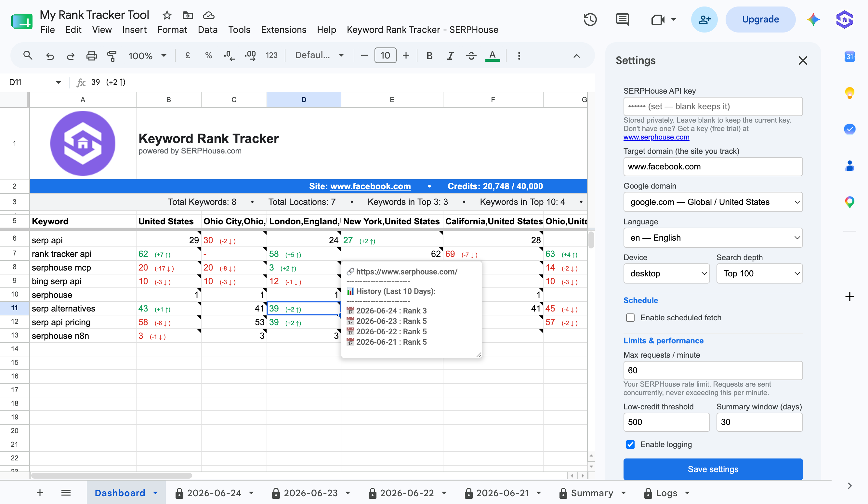This screenshot has width=868, height=504.
Task: Click the Target domain input field
Action: [713, 166]
